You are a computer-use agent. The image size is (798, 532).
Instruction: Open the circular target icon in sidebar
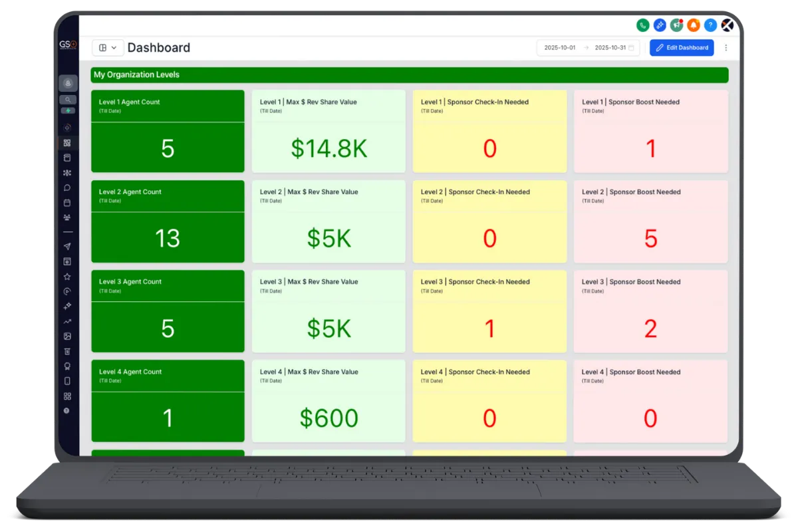coord(67,291)
